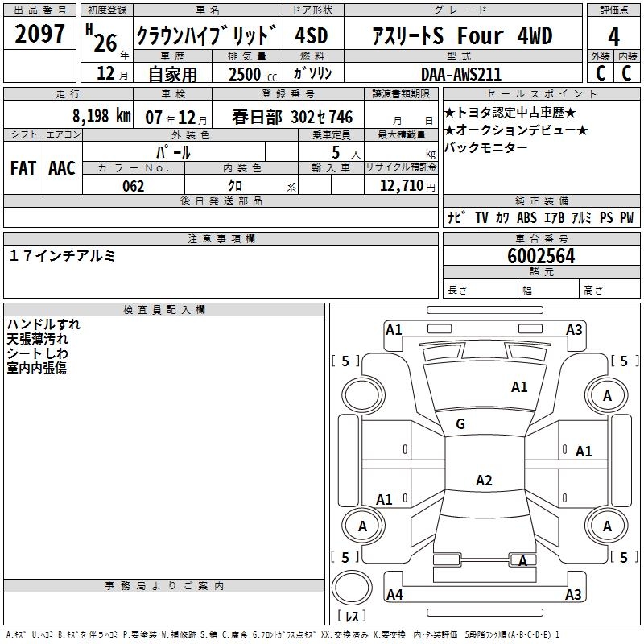
Task: Click the model code DAA-AWS211
Action: tap(460, 74)
